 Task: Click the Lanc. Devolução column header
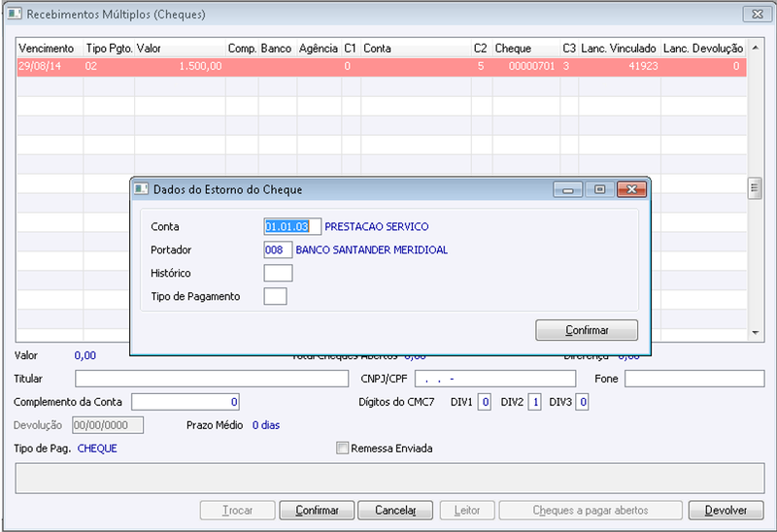pos(703,49)
